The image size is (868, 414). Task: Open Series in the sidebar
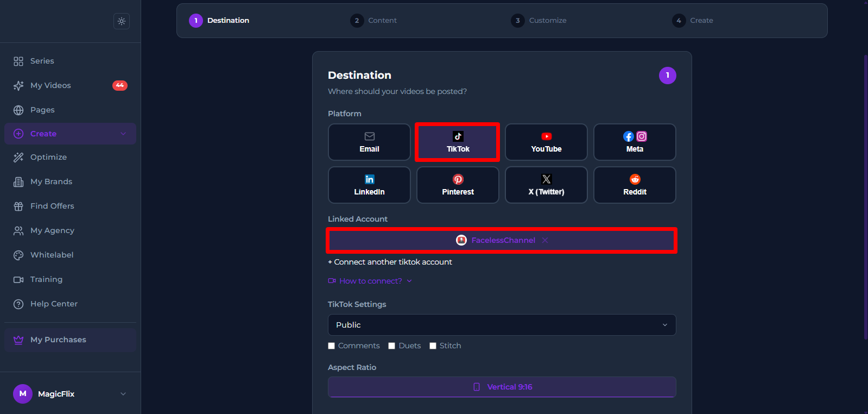click(x=70, y=61)
